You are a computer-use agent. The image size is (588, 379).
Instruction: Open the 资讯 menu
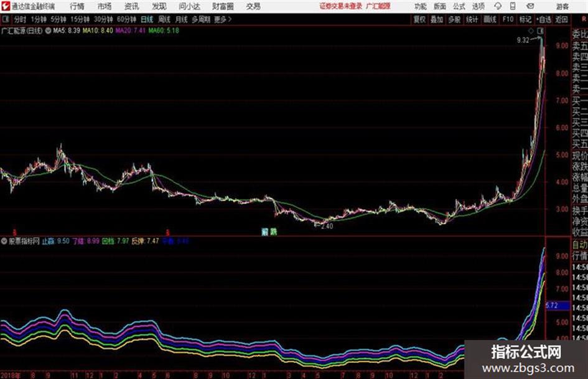click(132, 6)
